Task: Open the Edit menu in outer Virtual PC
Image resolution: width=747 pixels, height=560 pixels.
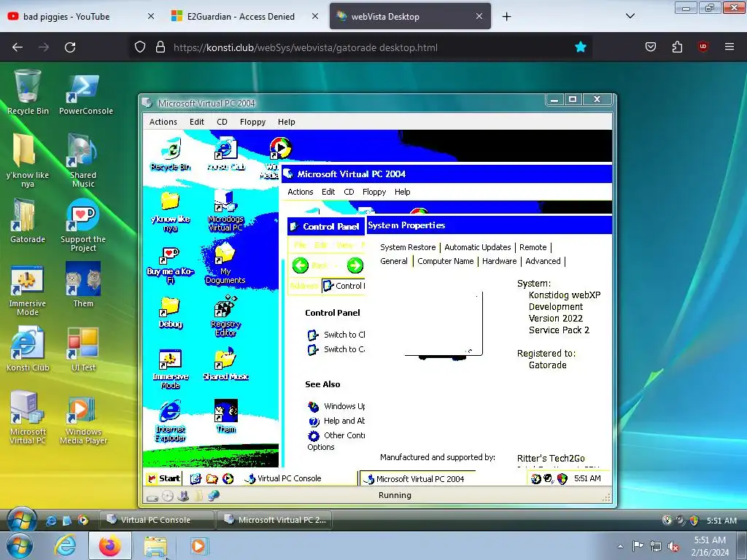Action: (197, 122)
